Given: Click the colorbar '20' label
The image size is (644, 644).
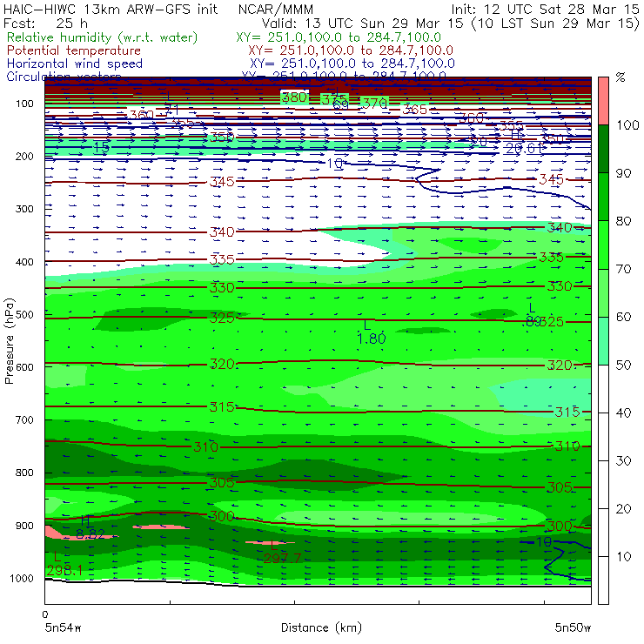Looking at the screenshot, I should point(623,509).
